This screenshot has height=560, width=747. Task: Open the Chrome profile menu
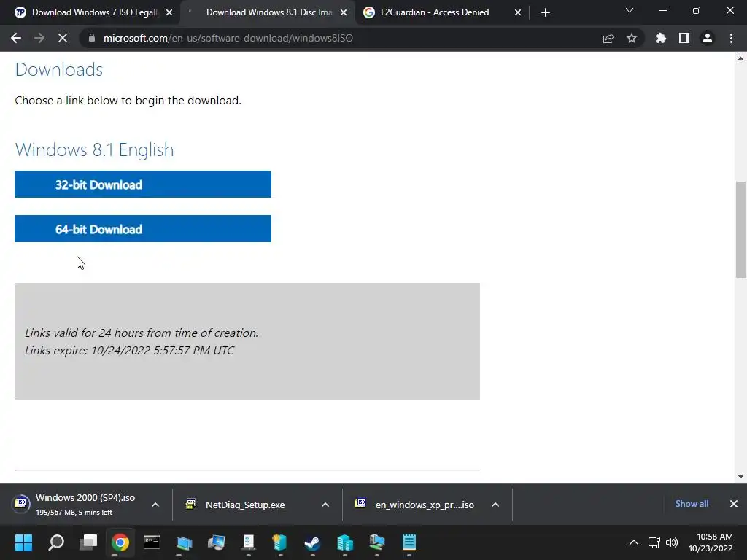708,38
